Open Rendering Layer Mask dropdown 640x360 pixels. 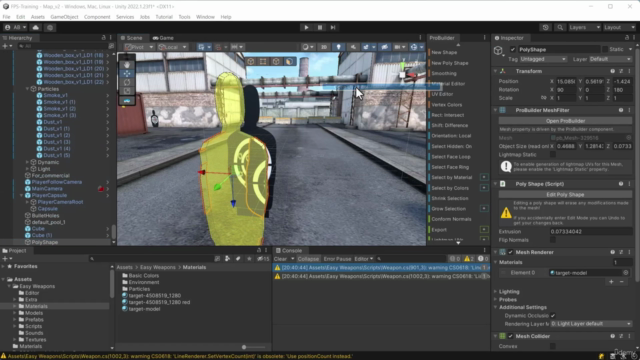pyautogui.click(x=591, y=324)
